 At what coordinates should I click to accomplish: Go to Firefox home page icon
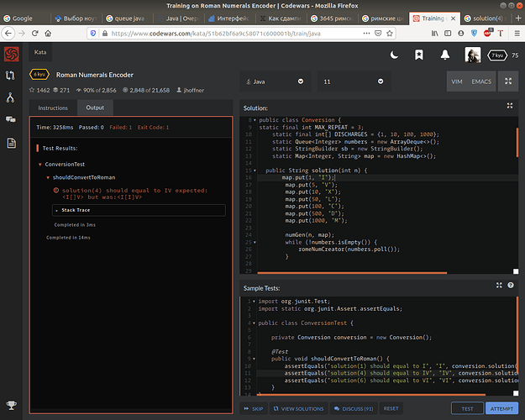[48, 33]
